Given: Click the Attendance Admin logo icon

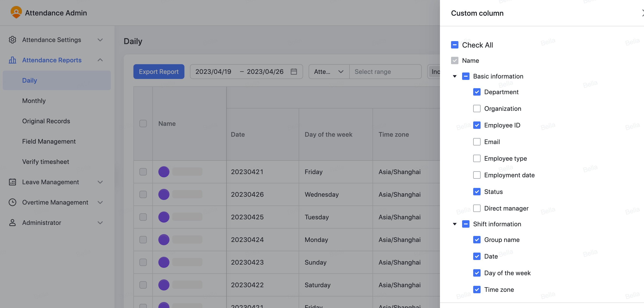Looking at the screenshot, I should point(16,12).
